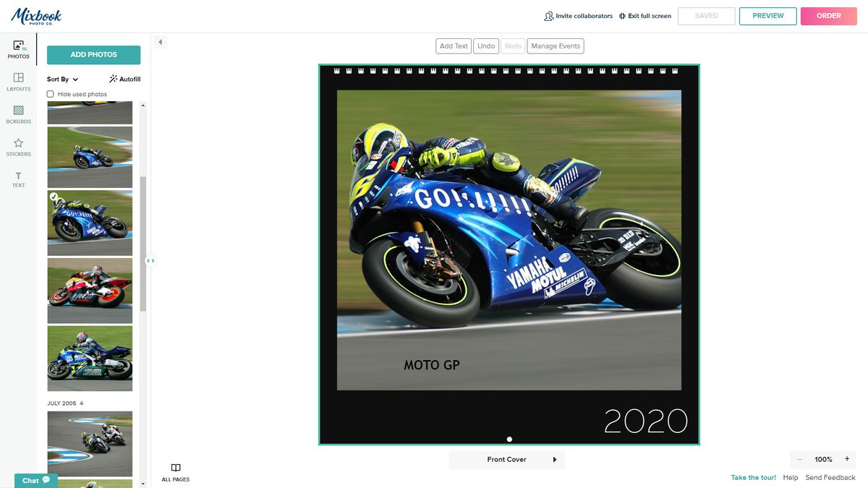Deselect the checkmark on the used GO!!! photo
This screenshot has width=868, height=488.
54,196
